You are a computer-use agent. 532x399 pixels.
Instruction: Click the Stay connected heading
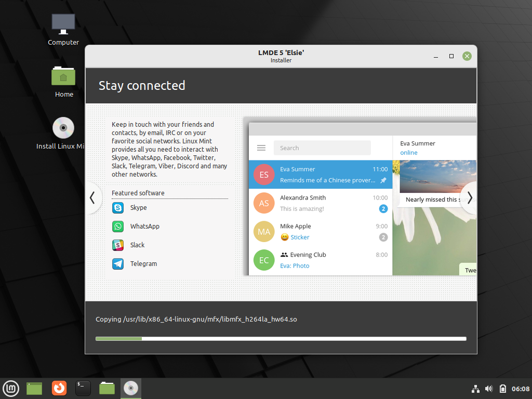point(142,86)
